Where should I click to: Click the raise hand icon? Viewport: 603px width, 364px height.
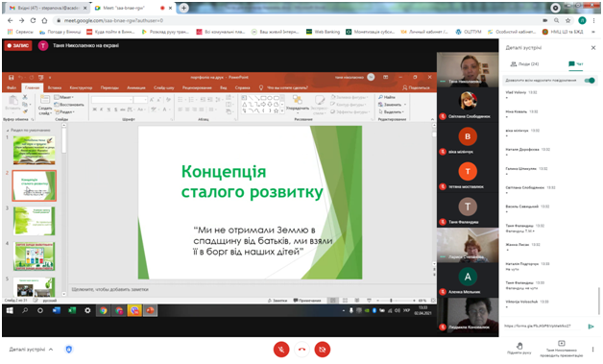pos(519,345)
